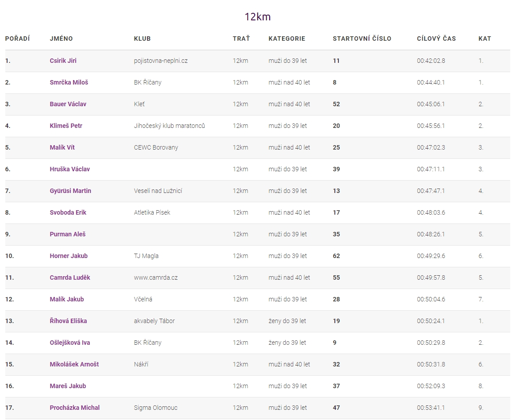Open Horner Jakub result link
This screenshot has height=420, width=512.
coord(69,256)
